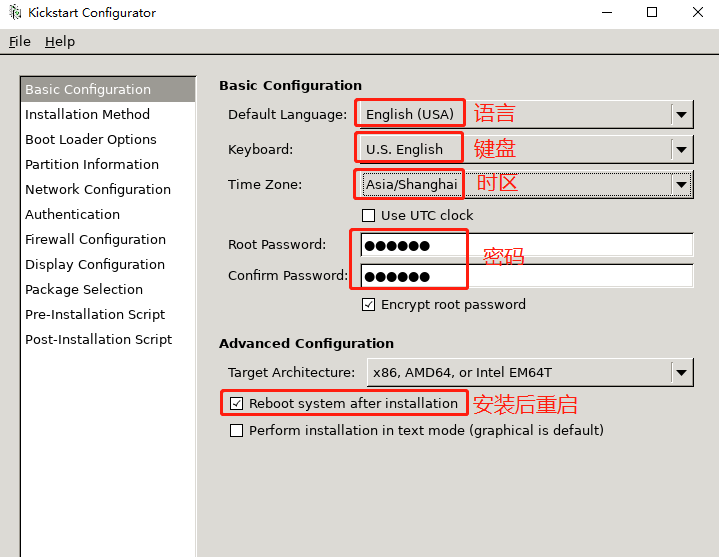Viewport: 719px width, 557px height.
Task: Go to Display Configuration section
Action: [108, 264]
